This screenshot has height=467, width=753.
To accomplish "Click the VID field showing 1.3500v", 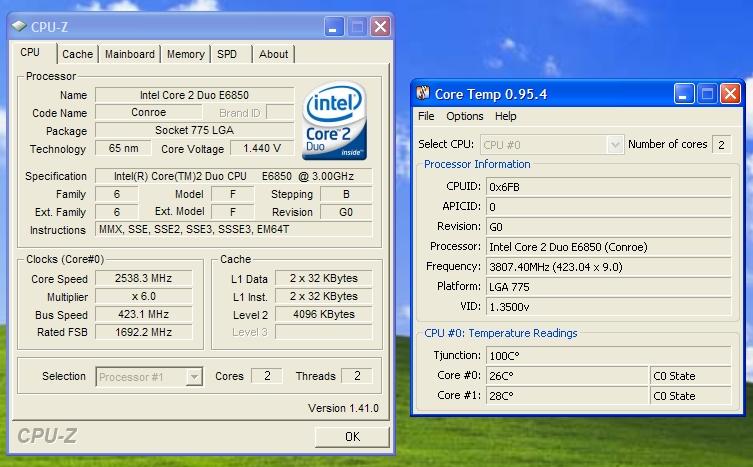I will [x=608, y=307].
